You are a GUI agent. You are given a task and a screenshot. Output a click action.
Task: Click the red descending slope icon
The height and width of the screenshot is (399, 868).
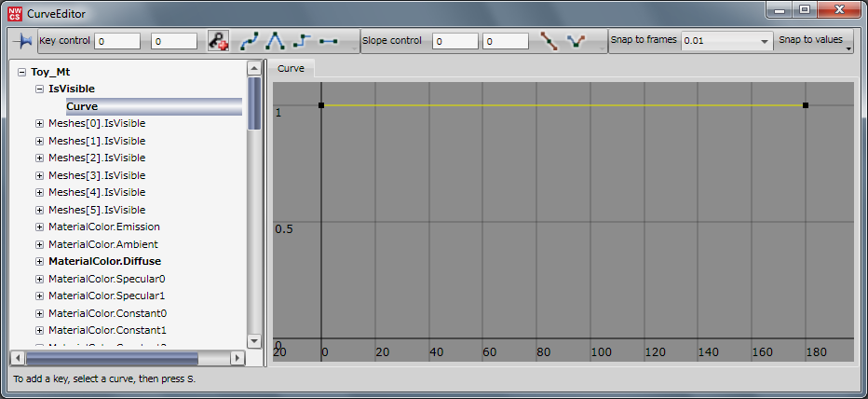(549, 42)
